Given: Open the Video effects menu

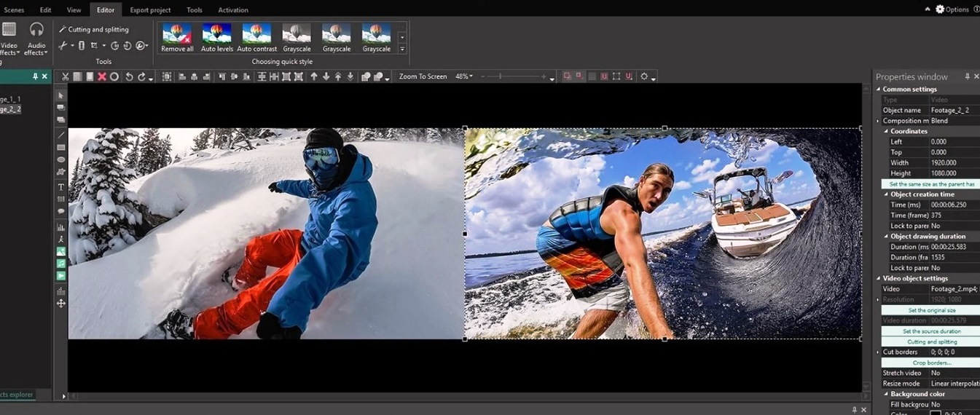Looking at the screenshot, I should [9, 38].
